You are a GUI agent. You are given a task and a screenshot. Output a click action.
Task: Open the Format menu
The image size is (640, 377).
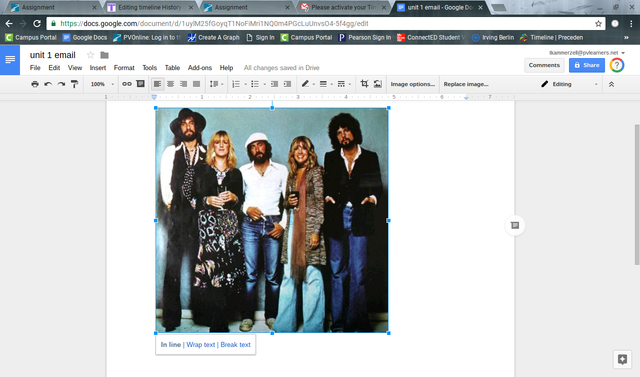tap(124, 68)
